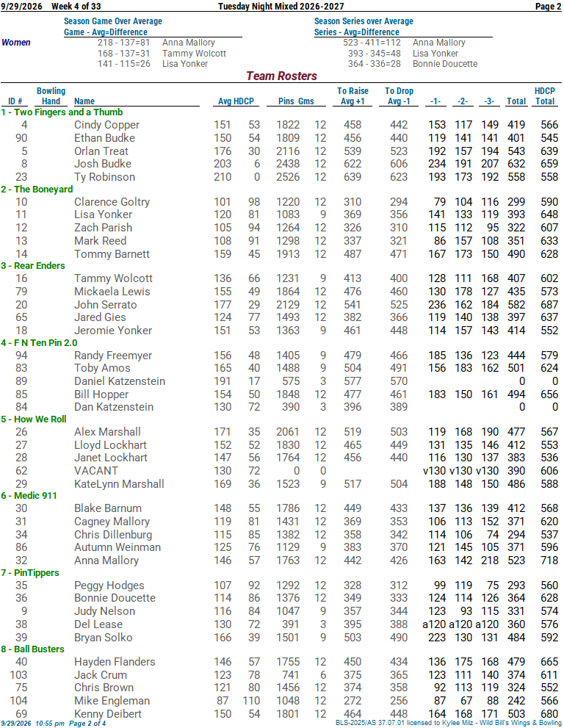564x728 pixels.
Task: Click the 'Women' category label
Action: click(x=16, y=43)
